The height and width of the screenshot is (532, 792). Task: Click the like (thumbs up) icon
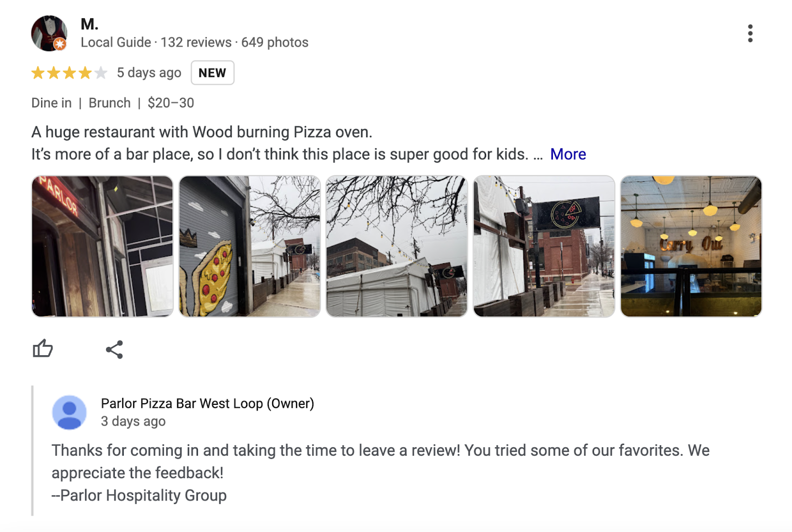pos(44,349)
